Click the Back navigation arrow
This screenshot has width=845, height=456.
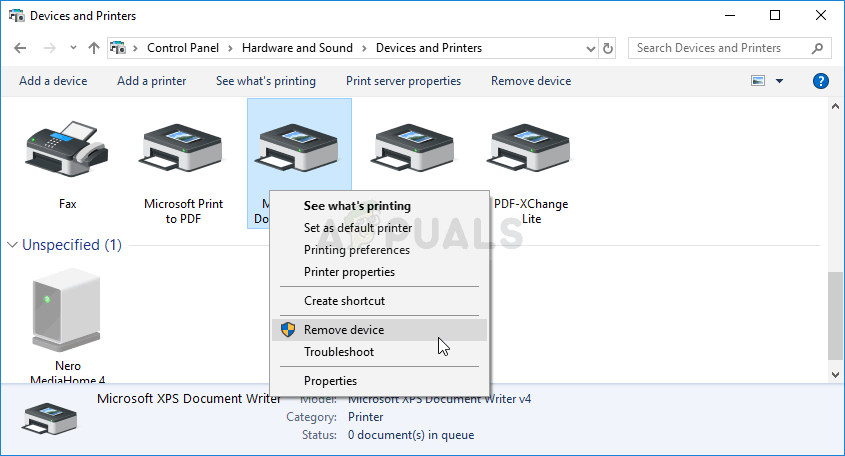coord(22,48)
